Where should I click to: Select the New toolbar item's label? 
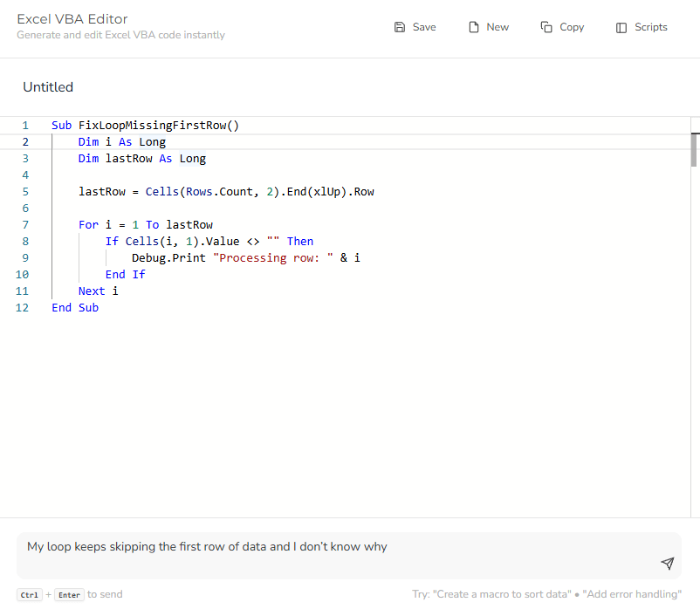(498, 27)
